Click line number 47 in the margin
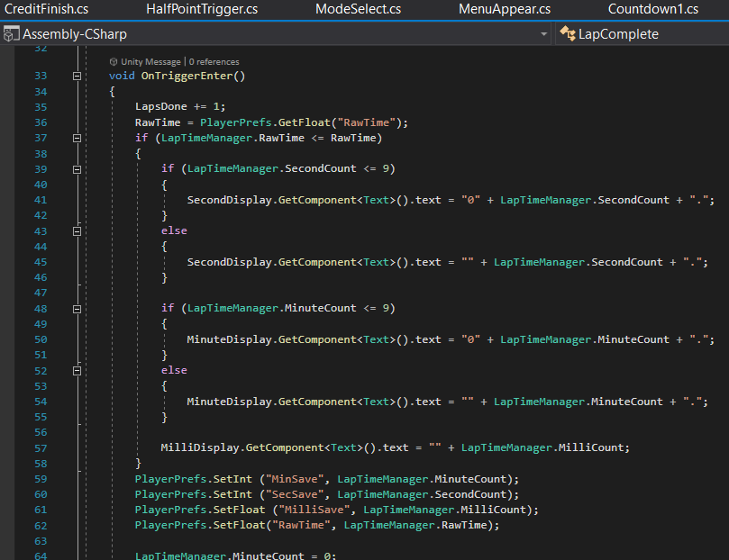The image size is (729, 560). [41, 293]
